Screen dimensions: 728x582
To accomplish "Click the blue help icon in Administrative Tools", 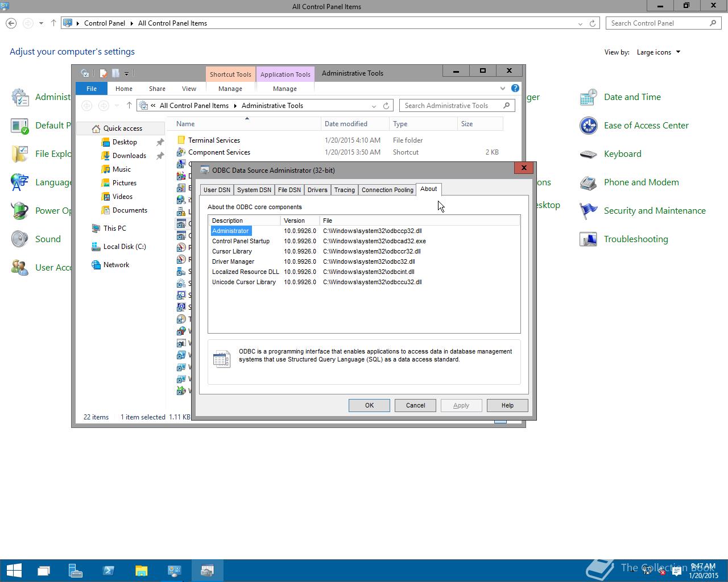I will point(515,89).
